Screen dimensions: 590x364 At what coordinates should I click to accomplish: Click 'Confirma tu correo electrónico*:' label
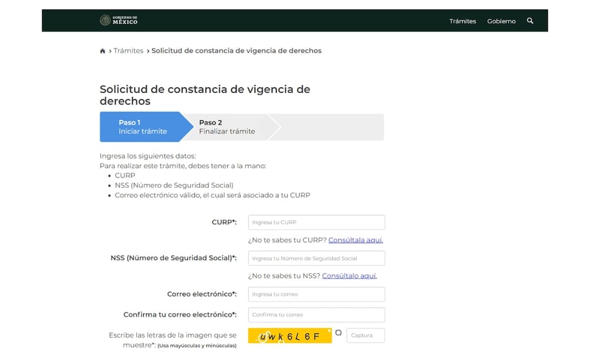pyautogui.click(x=180, y=315)
